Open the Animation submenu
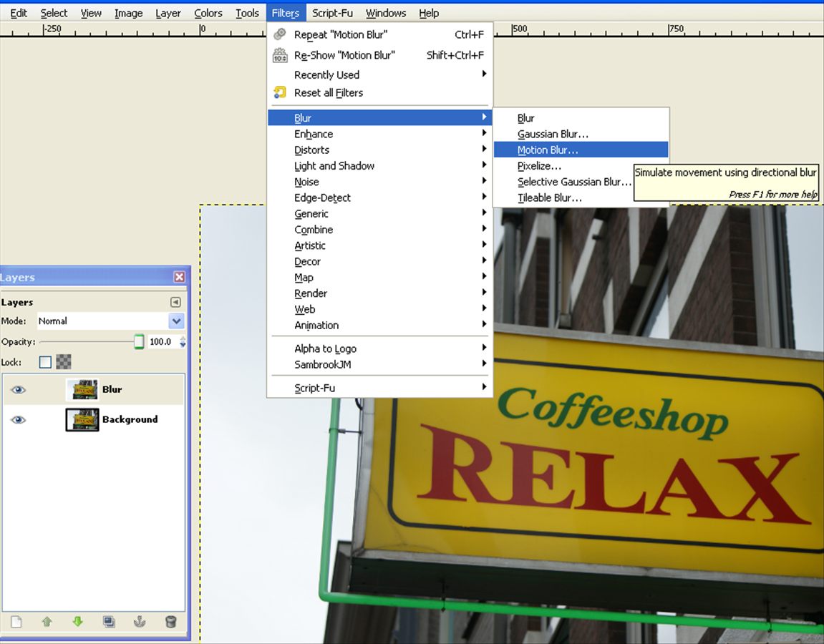 pyautogui.click(x=379, y=325)
